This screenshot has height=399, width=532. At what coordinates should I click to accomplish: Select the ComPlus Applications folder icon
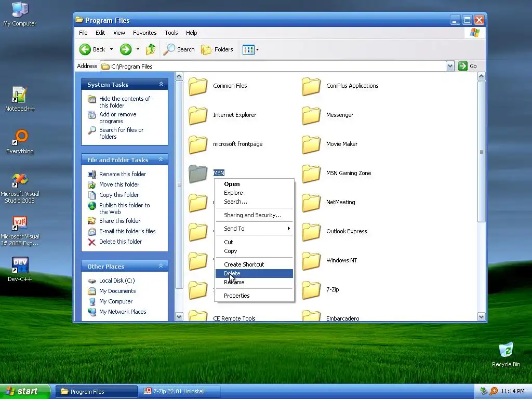click(311, 86)
